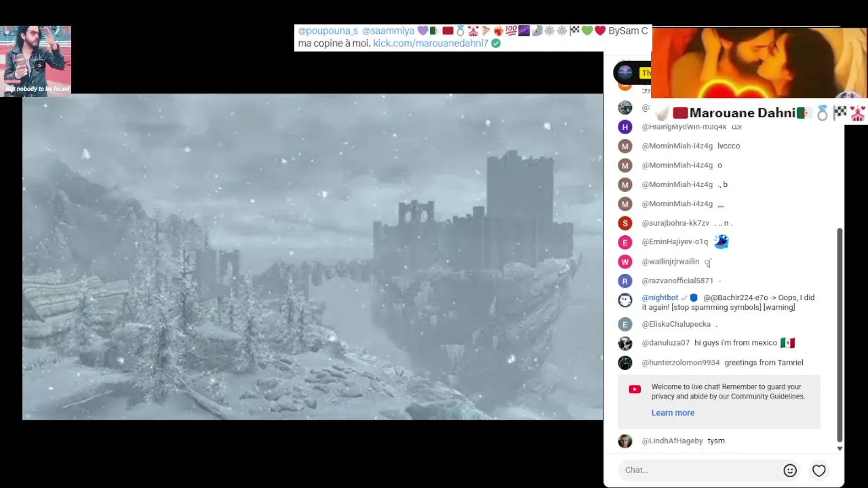Click the circular channel avatar above chat
This screenshot has width=868, height=488.
pyautogui.click(x=625, y=72)
